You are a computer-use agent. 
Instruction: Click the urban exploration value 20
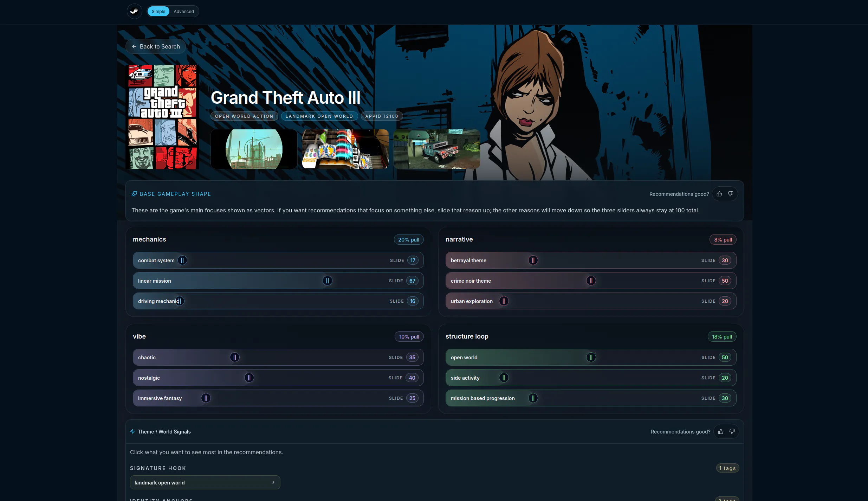point(725,301)
